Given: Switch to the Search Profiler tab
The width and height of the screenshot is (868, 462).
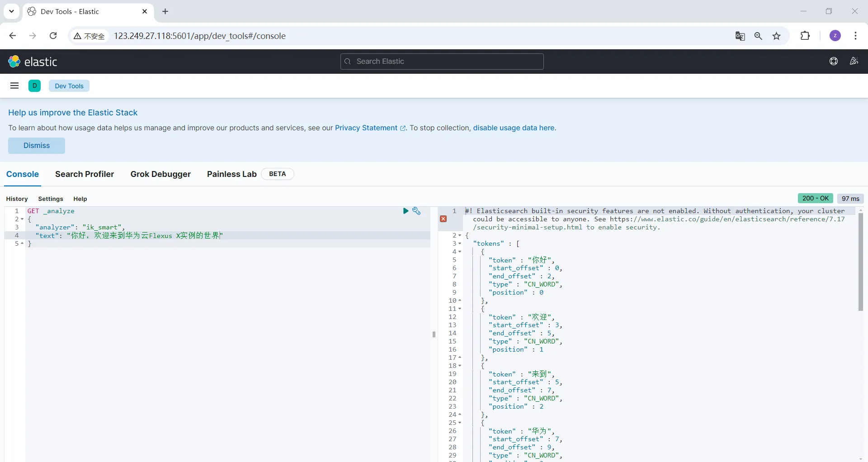Looking at the screenshot, I should click(85, 174).
